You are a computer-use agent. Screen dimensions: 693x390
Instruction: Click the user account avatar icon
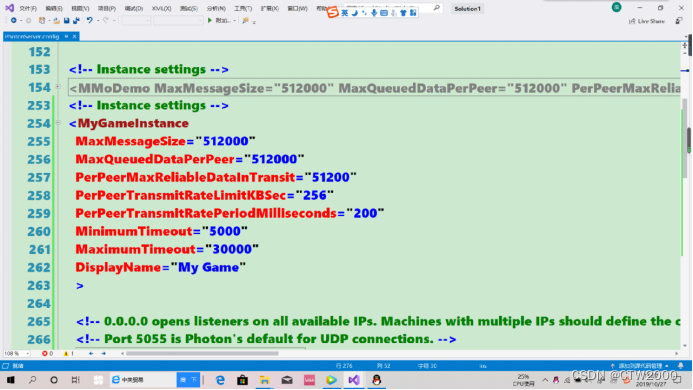(616, 7)
